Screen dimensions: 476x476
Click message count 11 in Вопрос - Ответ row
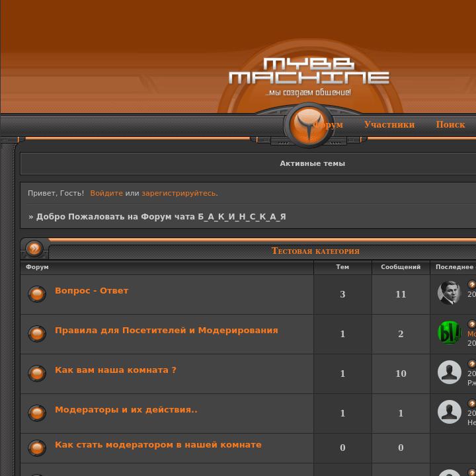(x=401, y=294)
